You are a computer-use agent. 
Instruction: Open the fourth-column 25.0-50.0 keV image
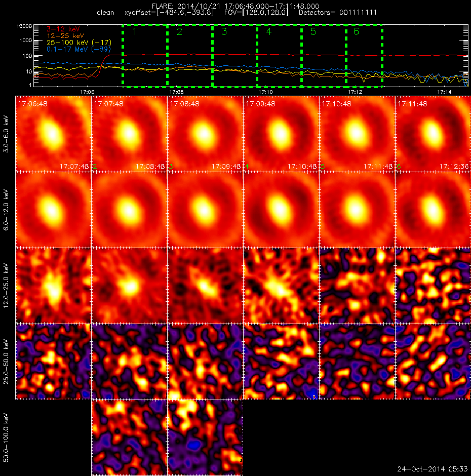tap(281, 362)
